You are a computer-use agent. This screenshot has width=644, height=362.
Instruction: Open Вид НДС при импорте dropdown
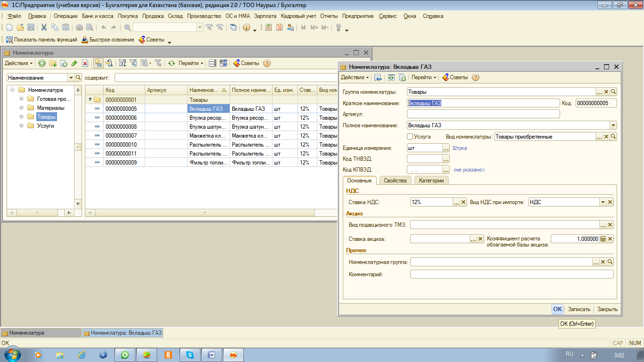pyautogui.click(x=603, y=202)
